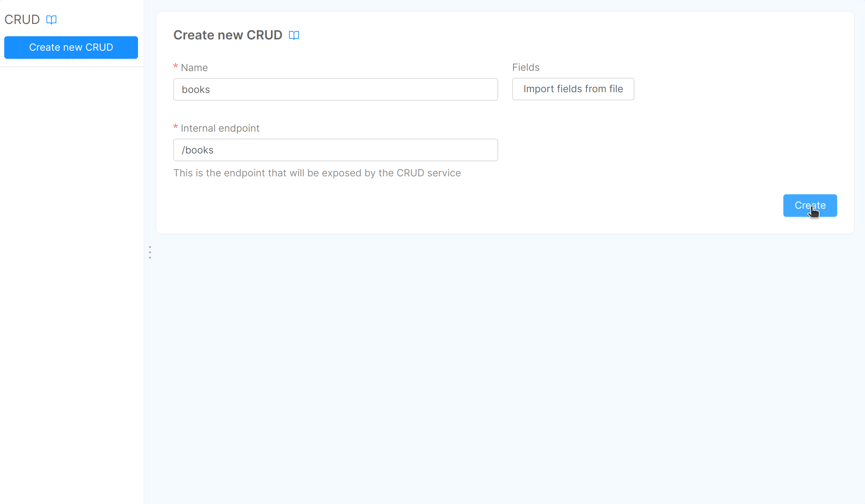The image size is (865, 504).
Task: Click the Name field label
Action: pyautogui.click(x=194, y=68)
